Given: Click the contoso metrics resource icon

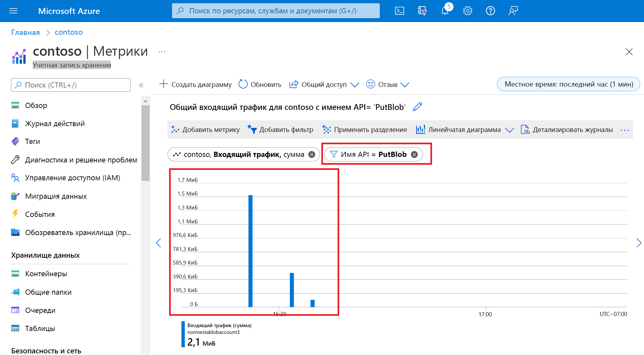Looking at the screenshot, I should point(19,56).
